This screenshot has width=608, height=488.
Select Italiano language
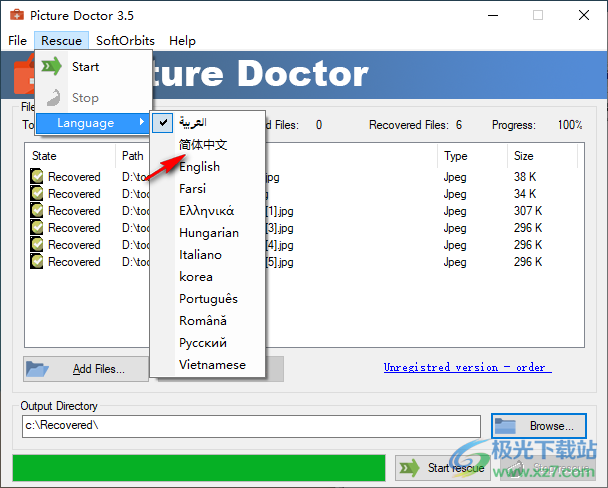point(207,255)
